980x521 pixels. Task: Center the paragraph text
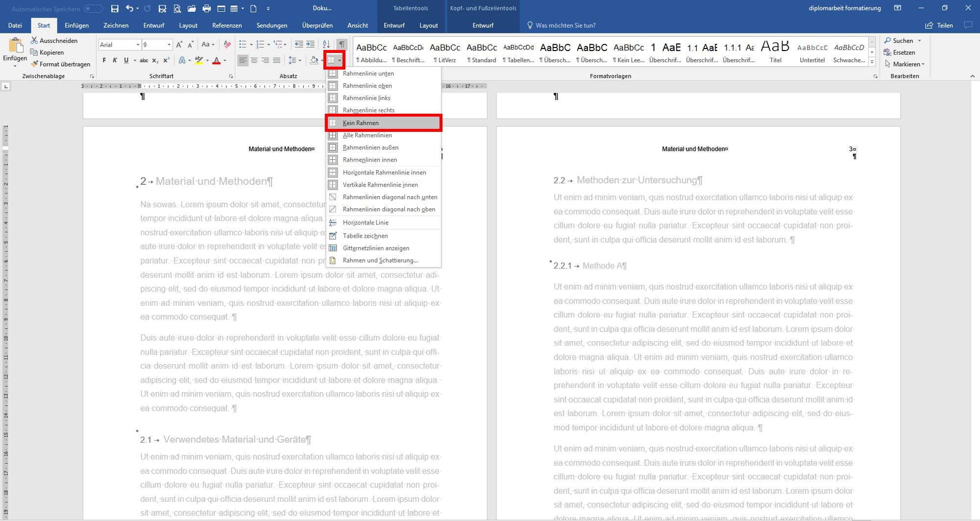pyautogui.click(x=254, y=60)
